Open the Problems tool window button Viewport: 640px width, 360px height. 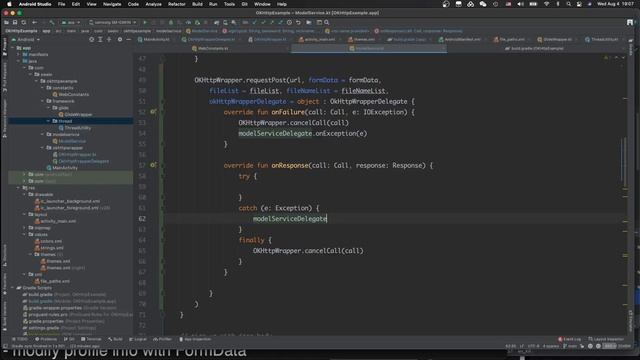coord(46,339)
